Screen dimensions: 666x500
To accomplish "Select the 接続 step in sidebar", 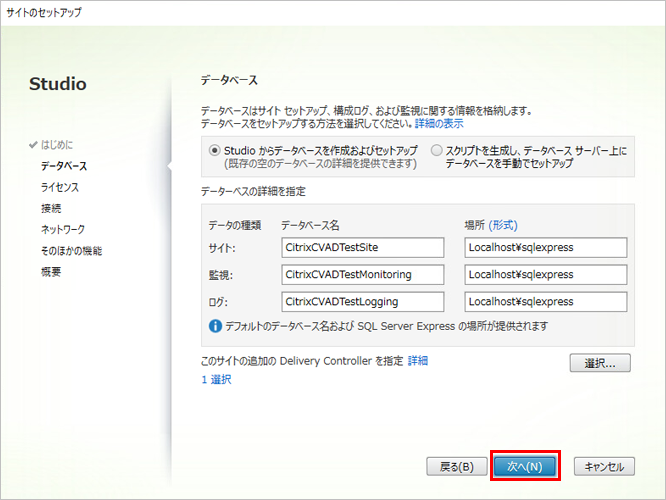I will (51, 208).
